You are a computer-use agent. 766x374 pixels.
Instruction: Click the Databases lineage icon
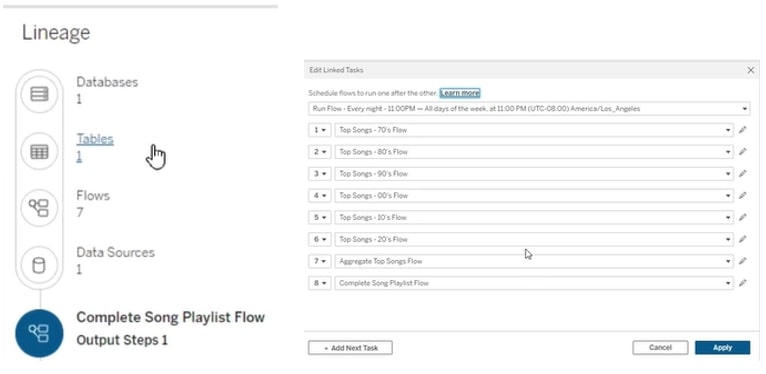pos(39,94)
